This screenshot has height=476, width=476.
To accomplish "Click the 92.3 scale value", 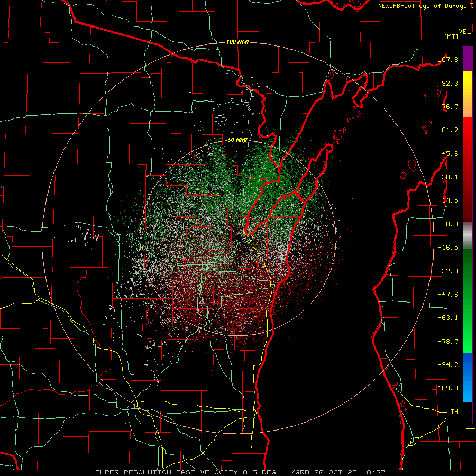I will [450, 83].
